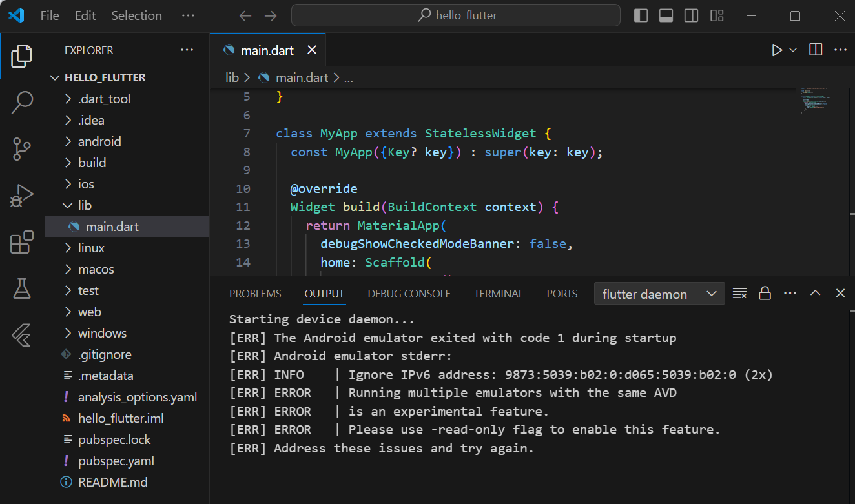Close the bottom panel
Viewport: 855px width, 504px height.
point(840,294)
